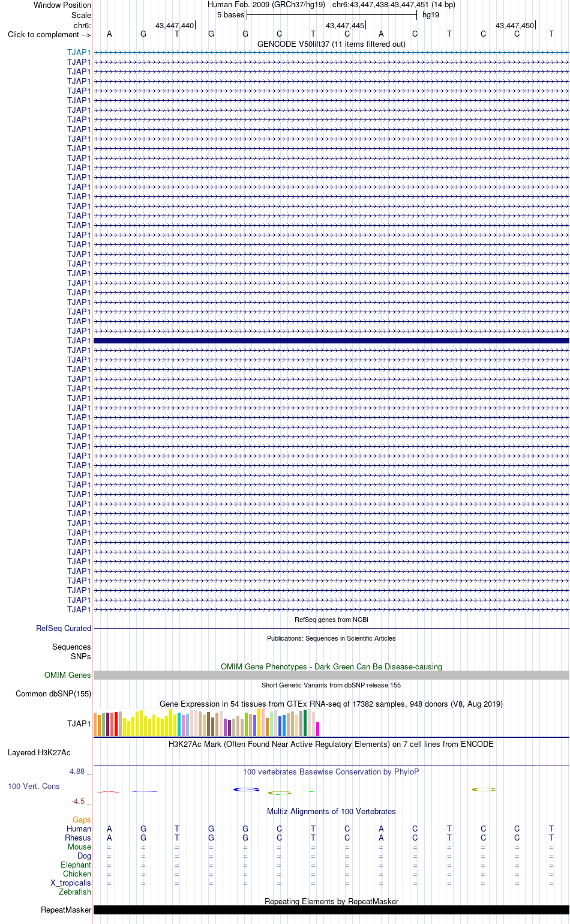Click the dark green bar in GTEx chart
The width and height of the screenshot is (570, 924).
[305, 723]
